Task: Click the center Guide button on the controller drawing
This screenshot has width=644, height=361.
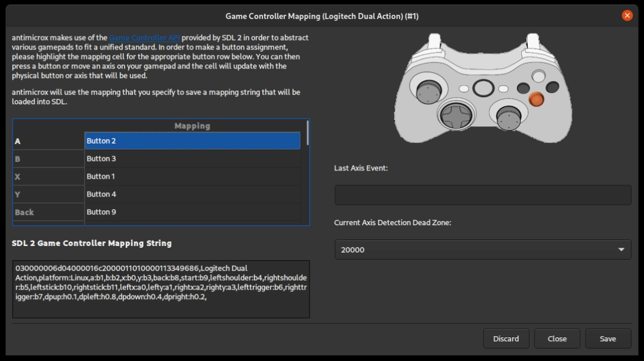Action: tap(483, 88)
